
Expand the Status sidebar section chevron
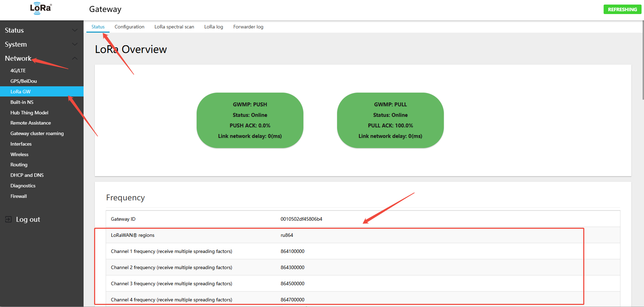coord(74,30)
